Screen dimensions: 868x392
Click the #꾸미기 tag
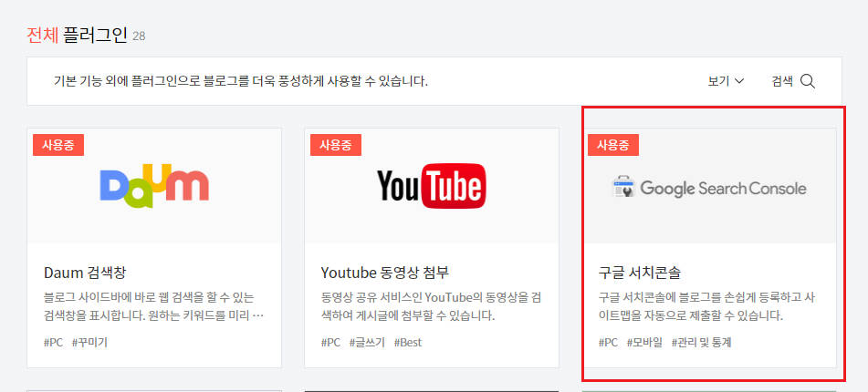[x=89, y=342]
